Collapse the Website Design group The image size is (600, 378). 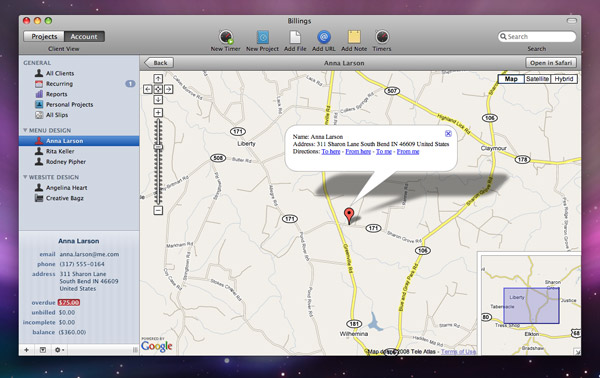coord(25,177)
